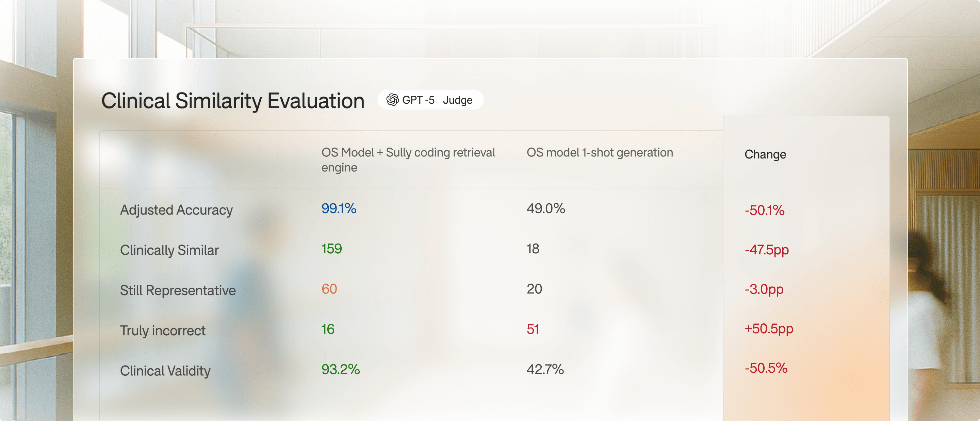Click OS model 1-shot generation header
This screenshot has height=421, width=980.
[x=599, y=152]
